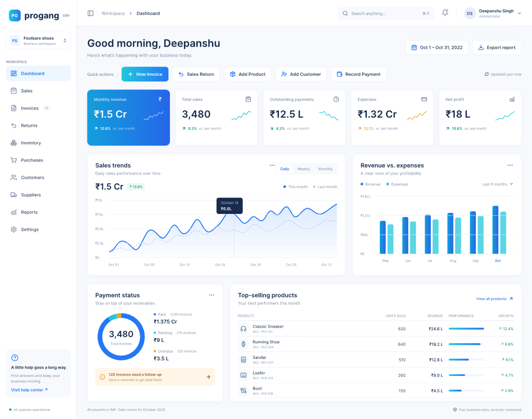Open Invoices in the sidebar
Screen dimensions: 532x419
(x=38, y=108)
